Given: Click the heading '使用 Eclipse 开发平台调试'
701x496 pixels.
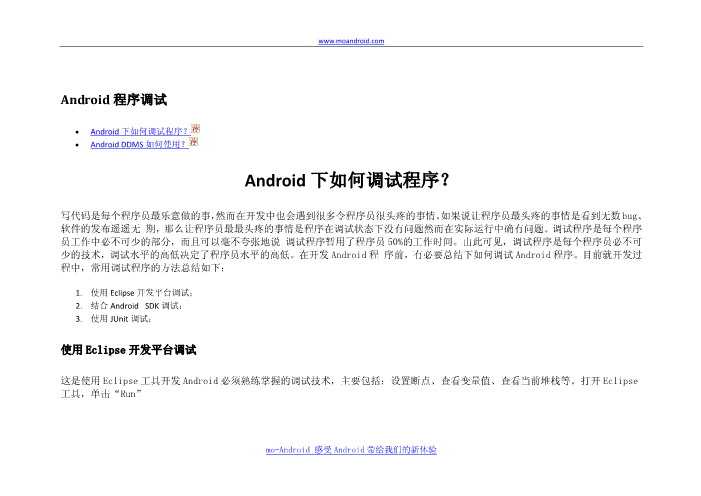Looking at the screenshot, I should pyautogui.click(x=128, y=350).
